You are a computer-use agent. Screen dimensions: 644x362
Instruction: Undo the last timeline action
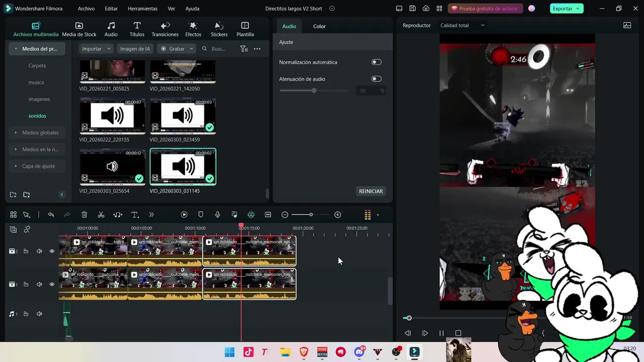51,215
